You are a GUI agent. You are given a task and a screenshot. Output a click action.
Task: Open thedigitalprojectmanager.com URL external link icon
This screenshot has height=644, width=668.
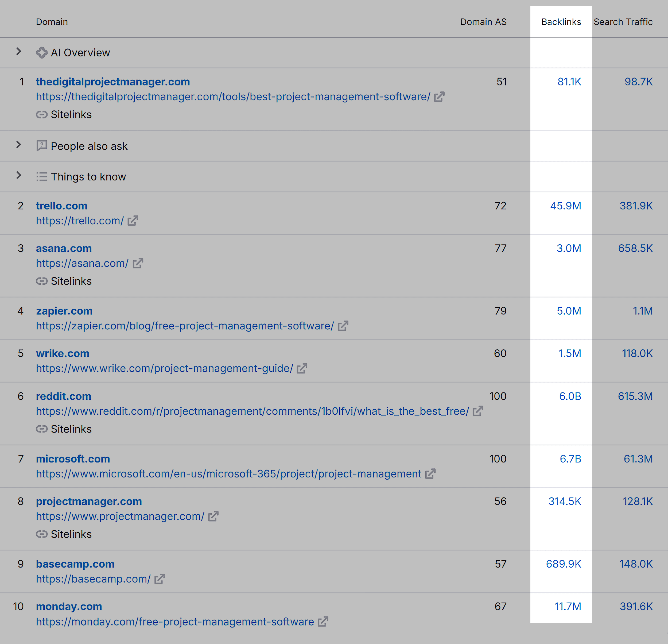pos(439,97)
